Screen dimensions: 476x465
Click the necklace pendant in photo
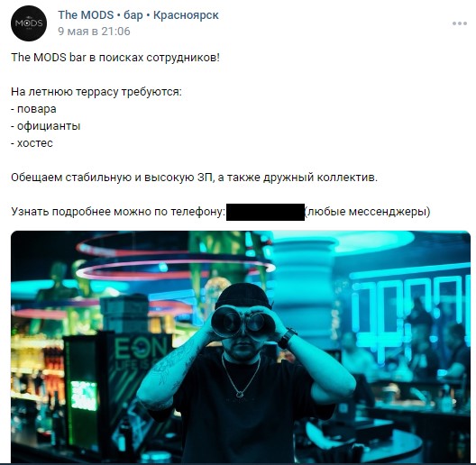(x=240, y=395)
